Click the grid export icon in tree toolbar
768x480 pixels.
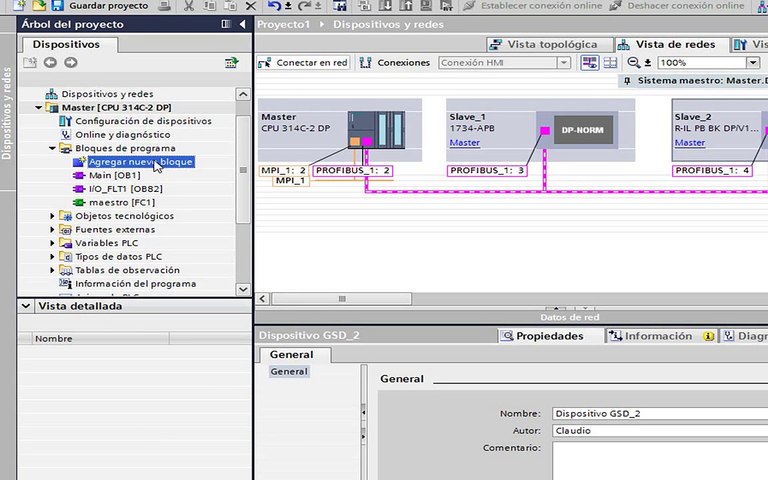231,62
